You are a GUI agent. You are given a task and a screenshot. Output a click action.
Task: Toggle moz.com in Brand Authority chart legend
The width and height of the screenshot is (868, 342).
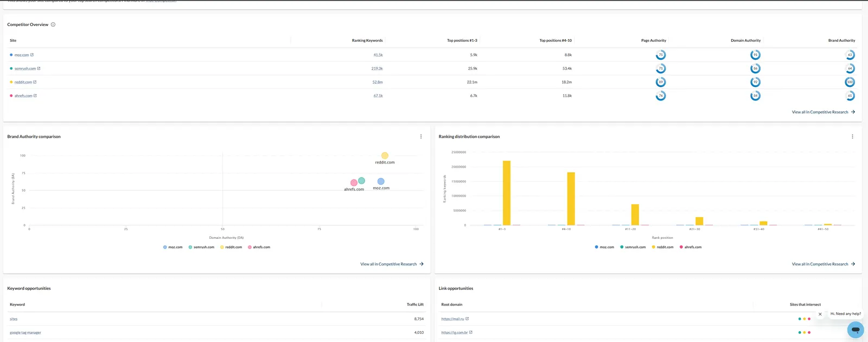tap(173, 247)
